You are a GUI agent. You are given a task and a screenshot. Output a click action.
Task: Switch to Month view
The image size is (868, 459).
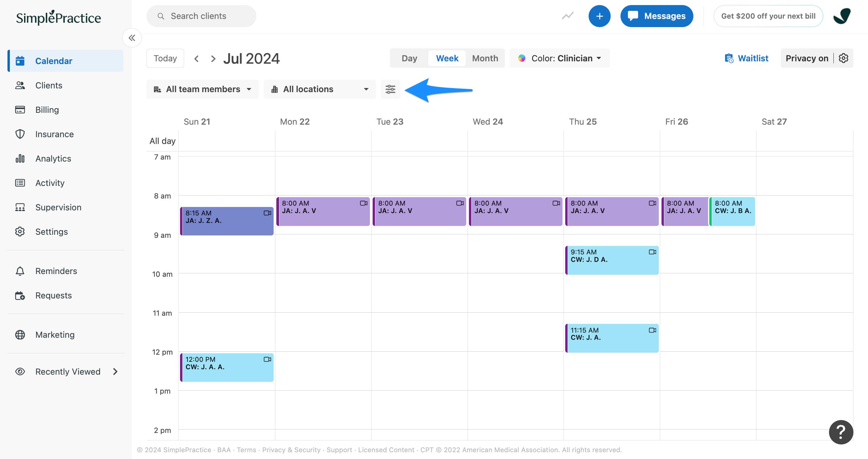(x=485, y=58)
